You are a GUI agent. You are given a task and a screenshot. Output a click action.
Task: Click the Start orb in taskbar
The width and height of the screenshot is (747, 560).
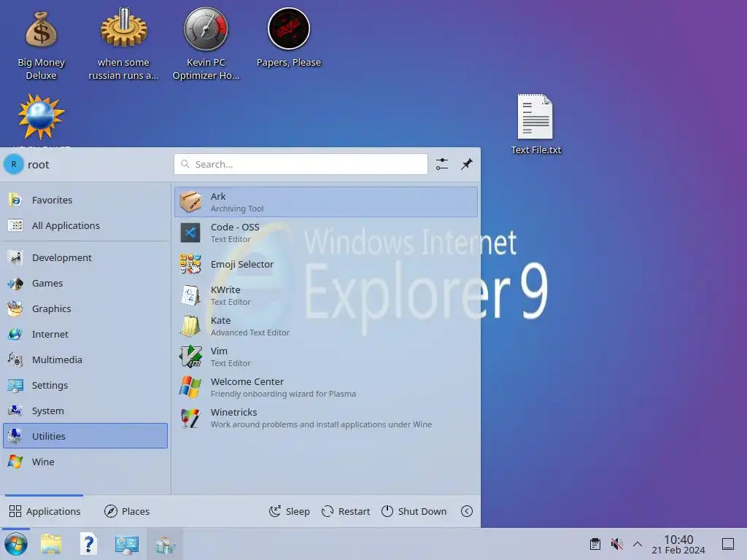pos(16,544)
